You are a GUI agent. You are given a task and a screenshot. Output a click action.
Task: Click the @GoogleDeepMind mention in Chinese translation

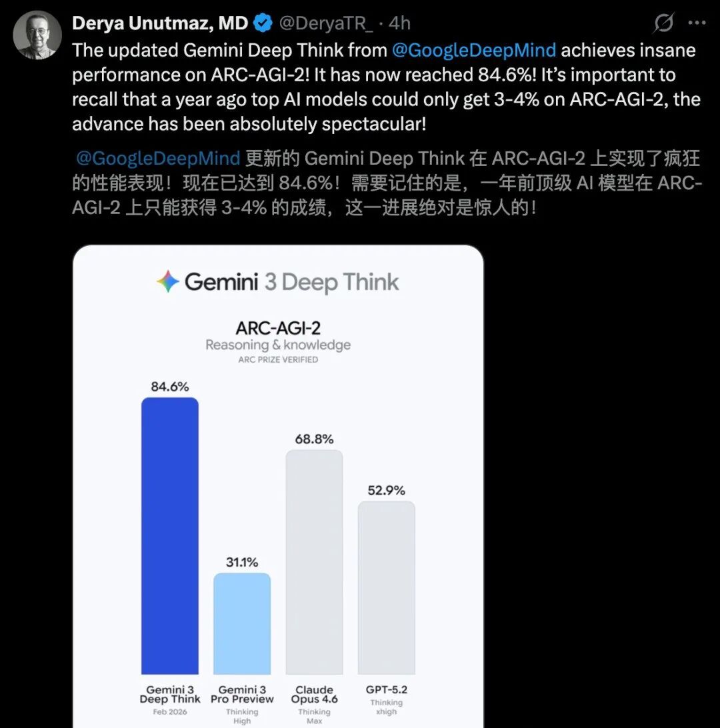(x=158, y=158)
